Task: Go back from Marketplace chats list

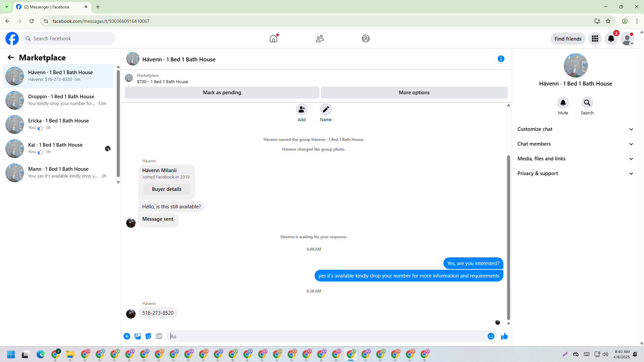Action: point(11,57)
